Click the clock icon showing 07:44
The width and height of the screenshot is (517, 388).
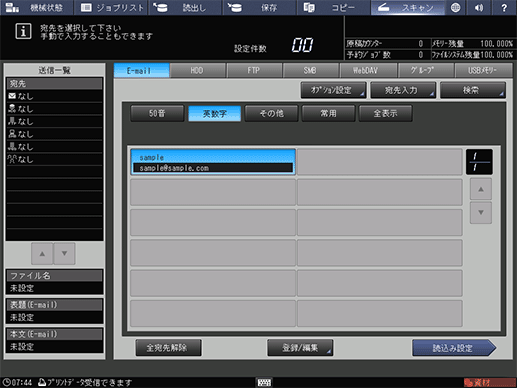pyautogui.click(x=6, y=382)
